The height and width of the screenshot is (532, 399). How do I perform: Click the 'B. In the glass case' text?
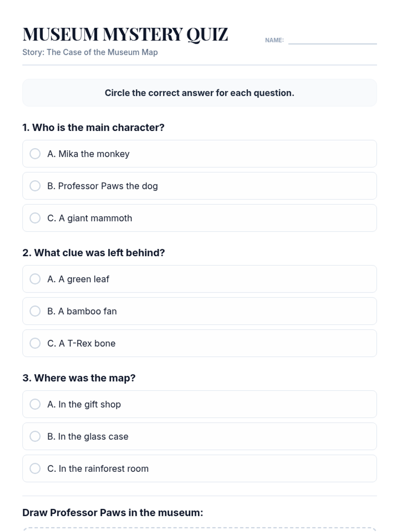coord(88,437)
